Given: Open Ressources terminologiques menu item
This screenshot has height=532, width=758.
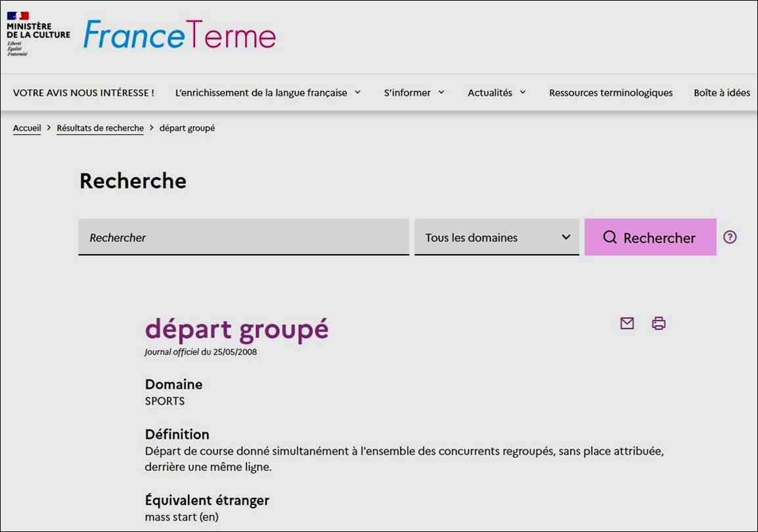Looking at the screenshot, I should click(611, 93).
